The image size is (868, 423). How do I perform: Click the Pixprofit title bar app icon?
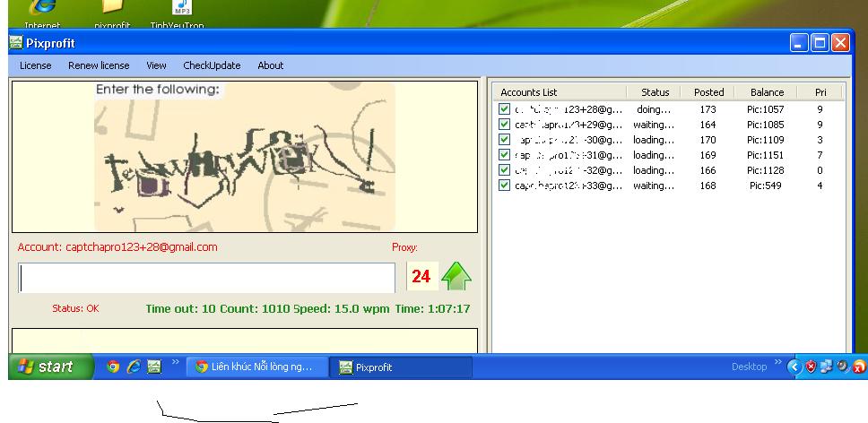click(x=16, y=43)
